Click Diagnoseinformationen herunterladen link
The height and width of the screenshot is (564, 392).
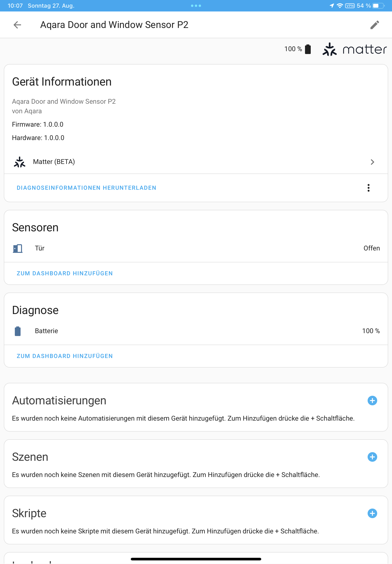coord(86,188)
